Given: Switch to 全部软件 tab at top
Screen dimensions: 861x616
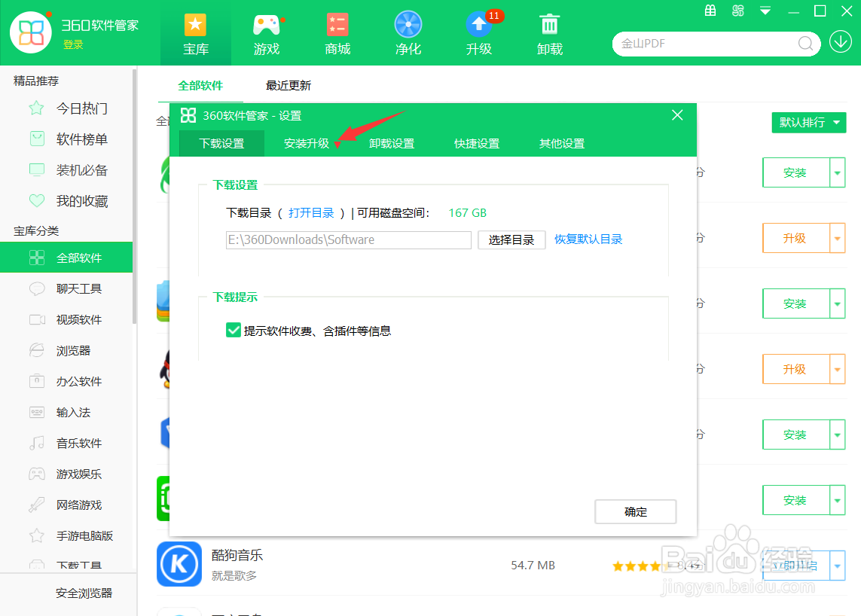Looking at the screenshot, I should [200, 86].
